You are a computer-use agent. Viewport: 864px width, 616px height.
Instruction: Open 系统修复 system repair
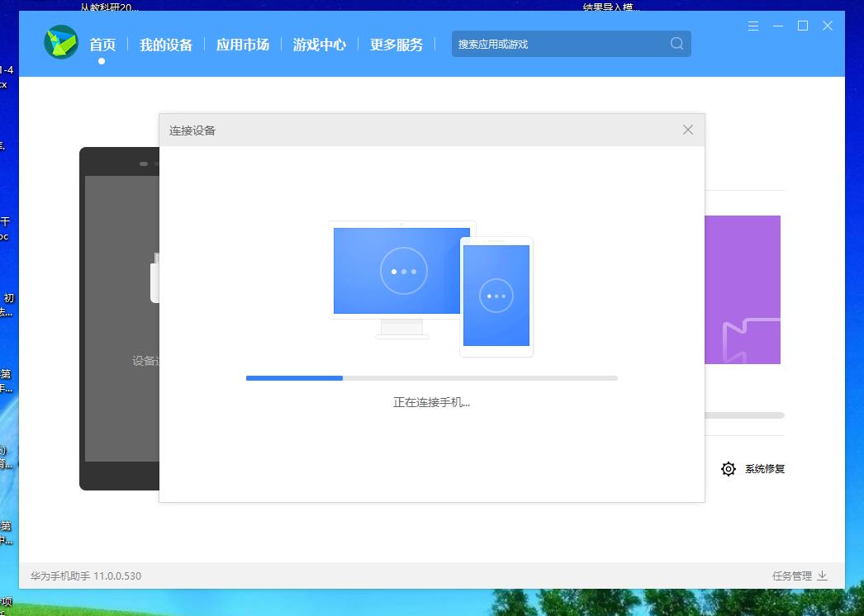coord(765,469)
